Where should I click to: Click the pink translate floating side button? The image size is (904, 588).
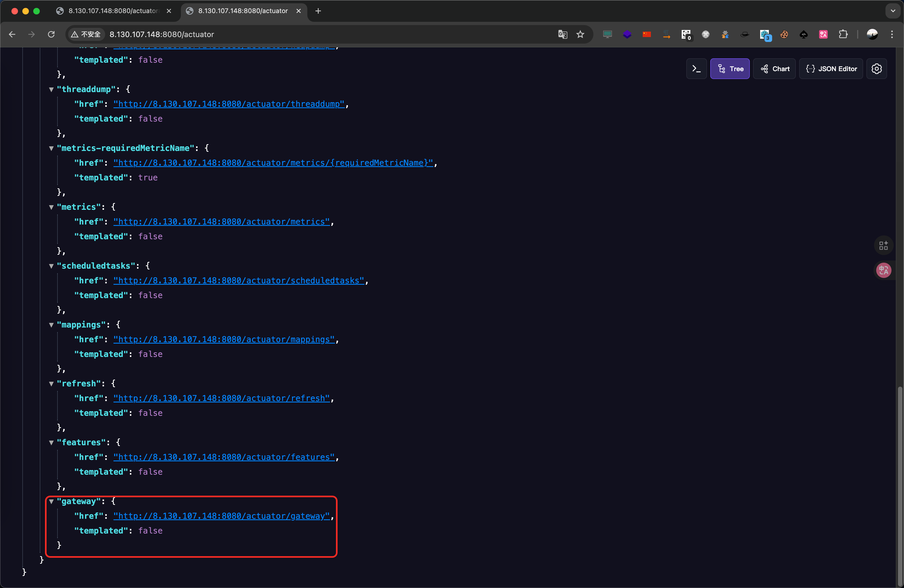click(883, 270)
